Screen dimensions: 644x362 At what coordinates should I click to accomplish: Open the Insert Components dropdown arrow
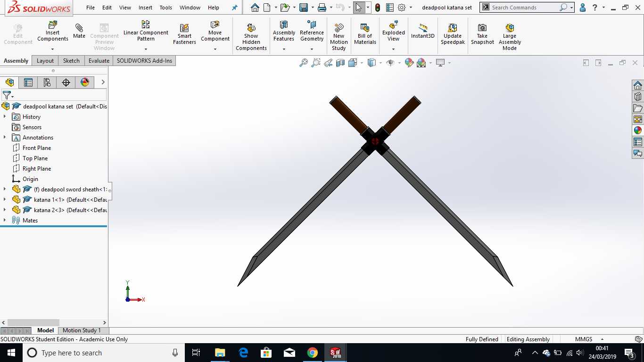53,49
